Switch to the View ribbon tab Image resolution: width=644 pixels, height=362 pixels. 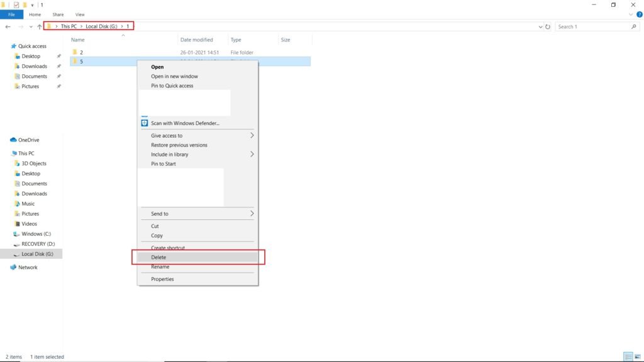(80, 14)
